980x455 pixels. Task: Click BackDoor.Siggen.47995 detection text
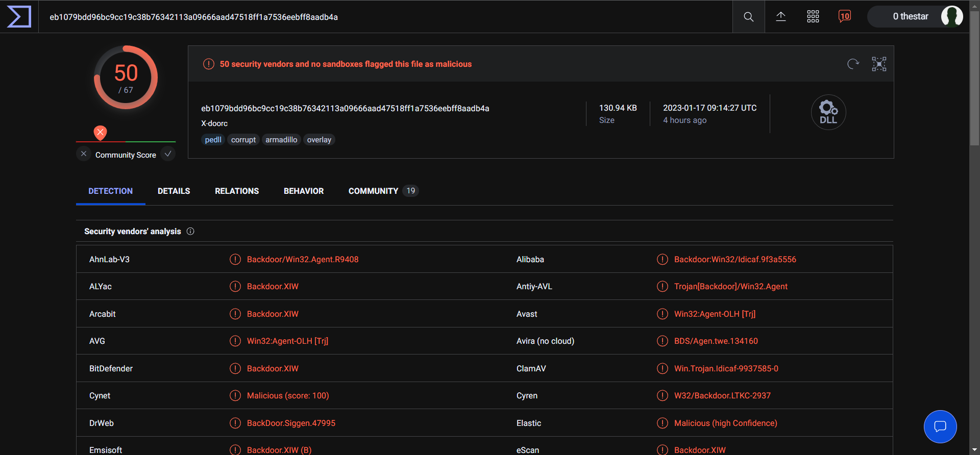click(x=291, y=423)
